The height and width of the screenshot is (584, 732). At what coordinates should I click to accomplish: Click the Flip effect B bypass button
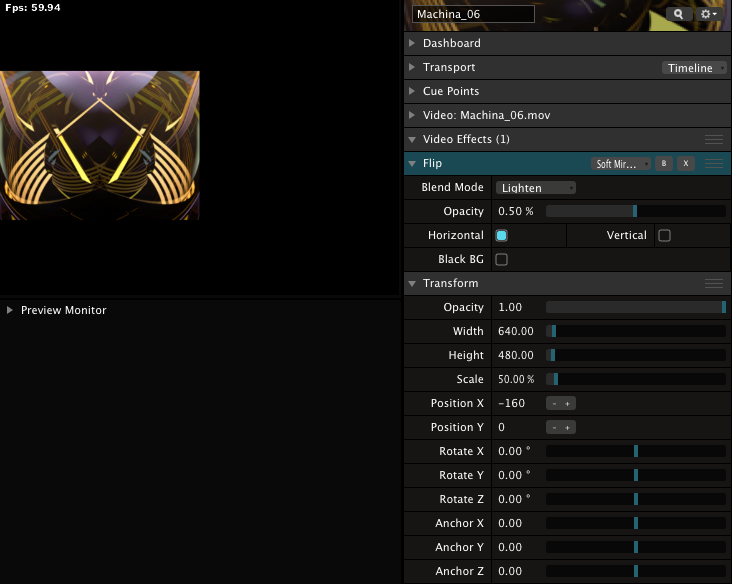coord(664,163)
